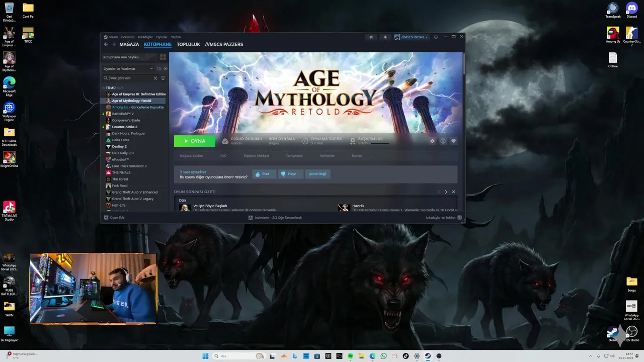Open Arkadaşlar ve Sohbet
This screenshot has height=362, width=644.
coord(443,218)
